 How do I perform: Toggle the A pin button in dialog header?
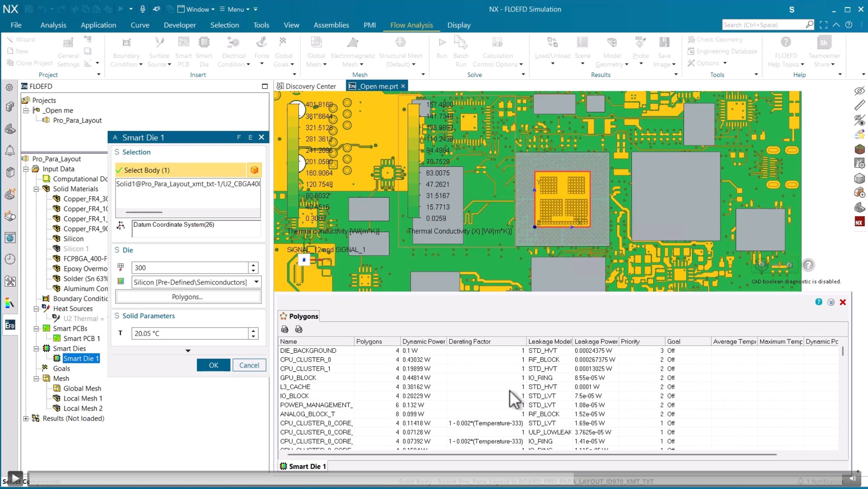pyautogui.click(x=115, y=137)
